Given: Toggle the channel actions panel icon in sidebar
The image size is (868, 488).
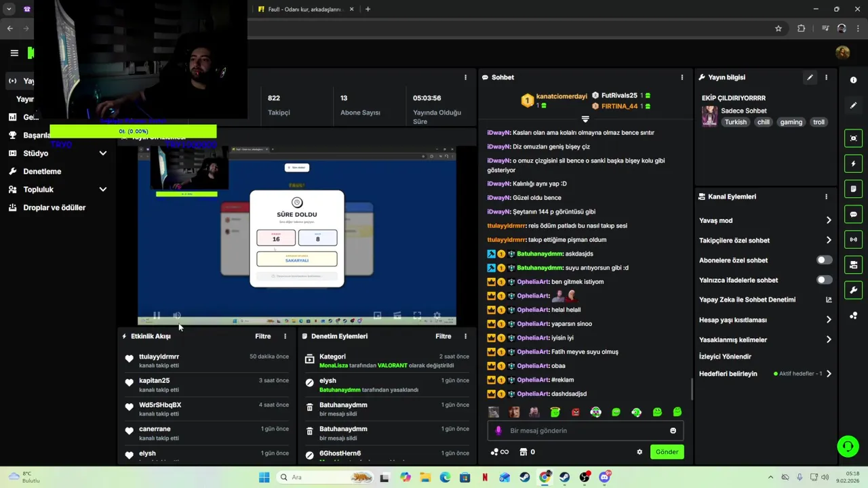Looking at the screenshot, I should (853, 265).
